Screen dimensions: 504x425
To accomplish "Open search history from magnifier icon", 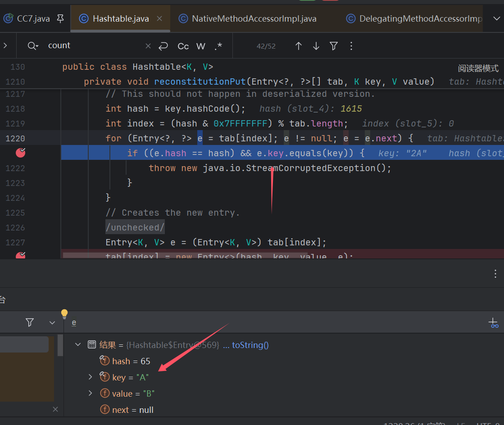I will (33, 46).
